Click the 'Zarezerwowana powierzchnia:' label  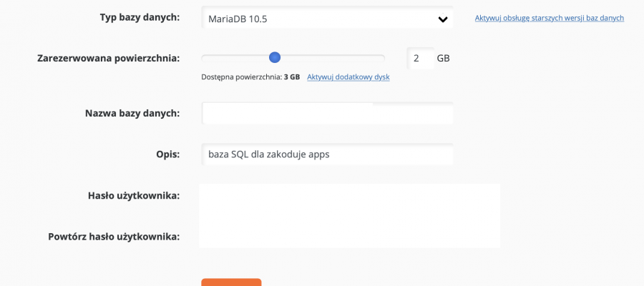(109, 58)
